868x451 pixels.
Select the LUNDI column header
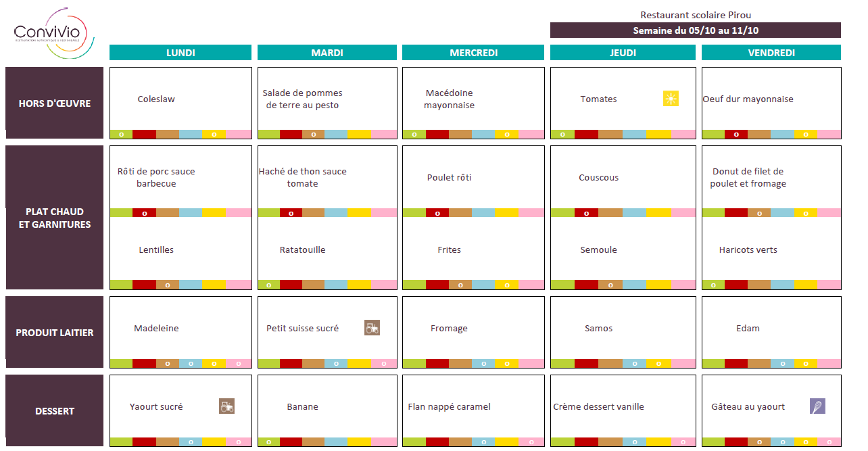pyautogui.click(x=180, y=52)
